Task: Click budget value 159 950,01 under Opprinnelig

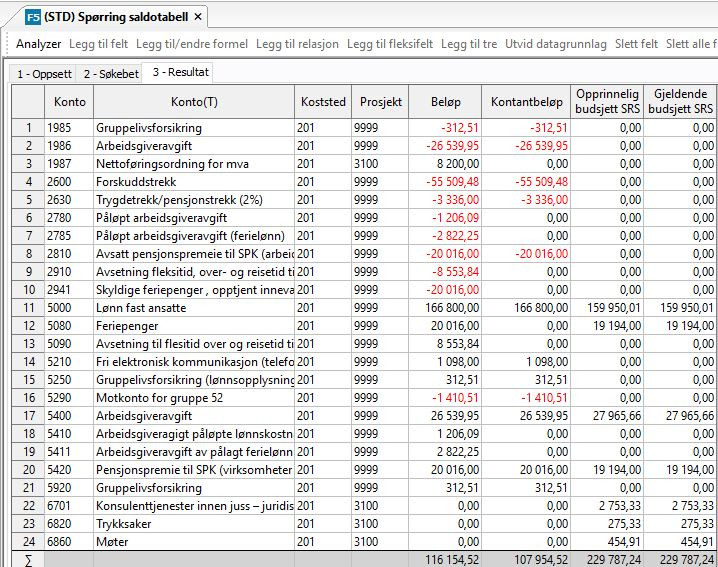Action: pos(607,308)
